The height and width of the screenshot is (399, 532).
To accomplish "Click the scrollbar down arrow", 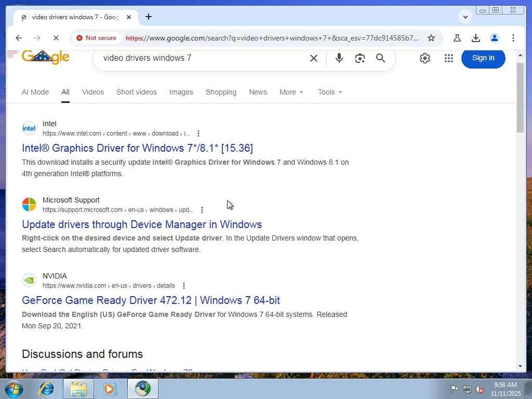I will click(x=521, y=366).
